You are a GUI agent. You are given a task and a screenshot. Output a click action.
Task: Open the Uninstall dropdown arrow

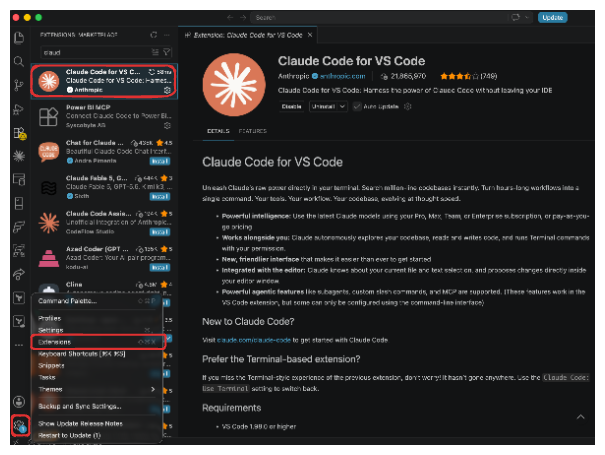tap(343, 107)
